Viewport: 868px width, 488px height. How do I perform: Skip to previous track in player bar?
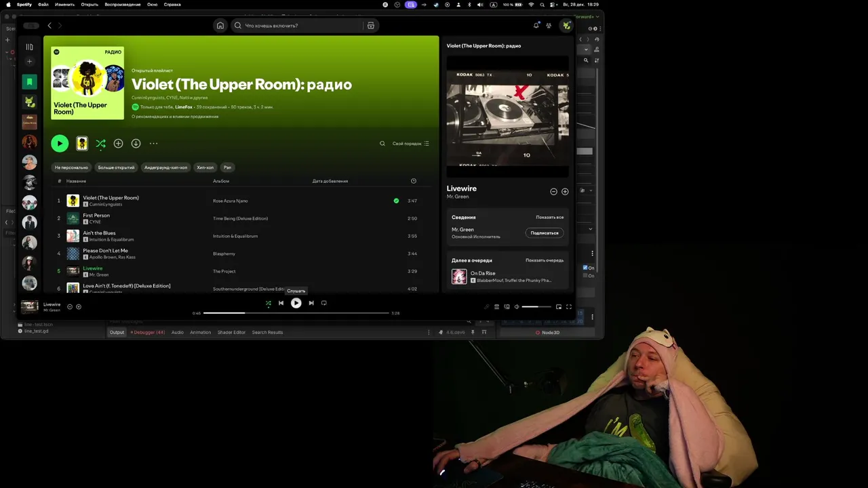point(281,303)
